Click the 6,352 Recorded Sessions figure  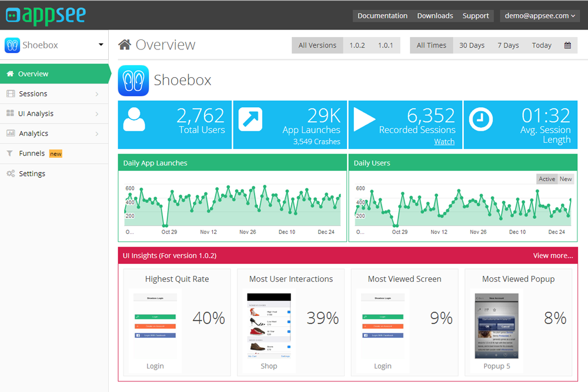pyautogui.click(x=431, y=115)
